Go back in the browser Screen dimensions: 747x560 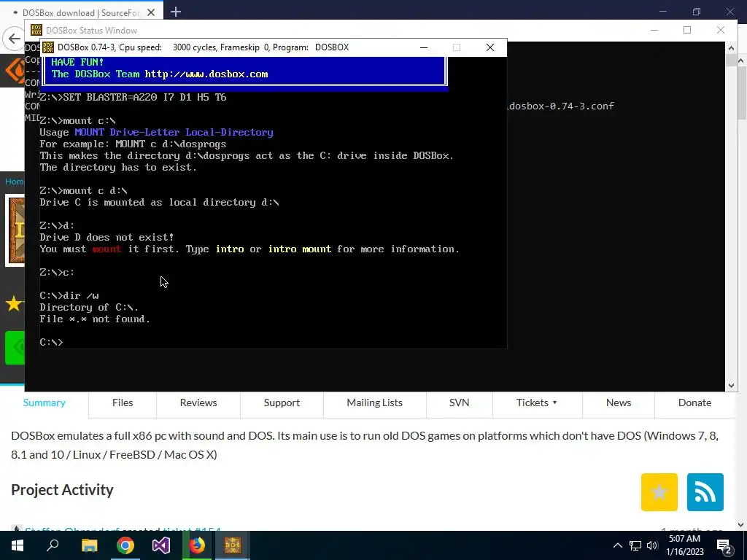pyautogui.click(x=14, y=39)
